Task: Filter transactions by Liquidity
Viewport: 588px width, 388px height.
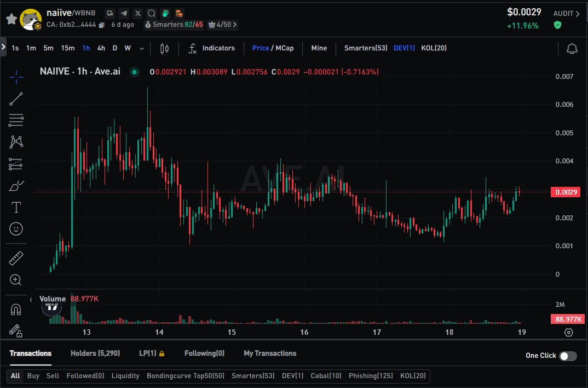Action: click(125, 376)
